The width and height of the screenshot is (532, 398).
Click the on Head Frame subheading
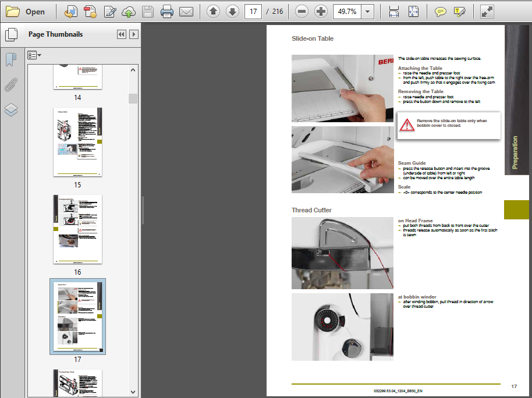415,221
